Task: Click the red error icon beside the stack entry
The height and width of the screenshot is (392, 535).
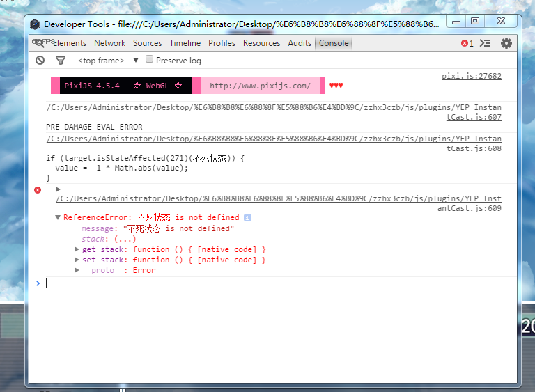Action: (x=38, y=190)
